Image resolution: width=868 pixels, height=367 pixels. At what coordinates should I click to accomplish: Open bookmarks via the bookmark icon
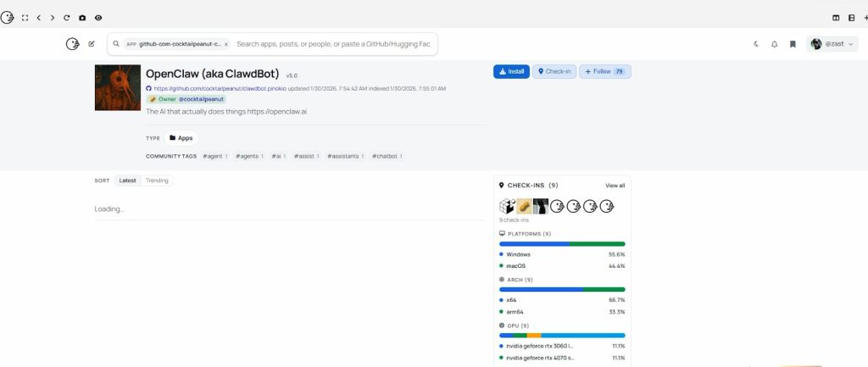tap(793, 44)
